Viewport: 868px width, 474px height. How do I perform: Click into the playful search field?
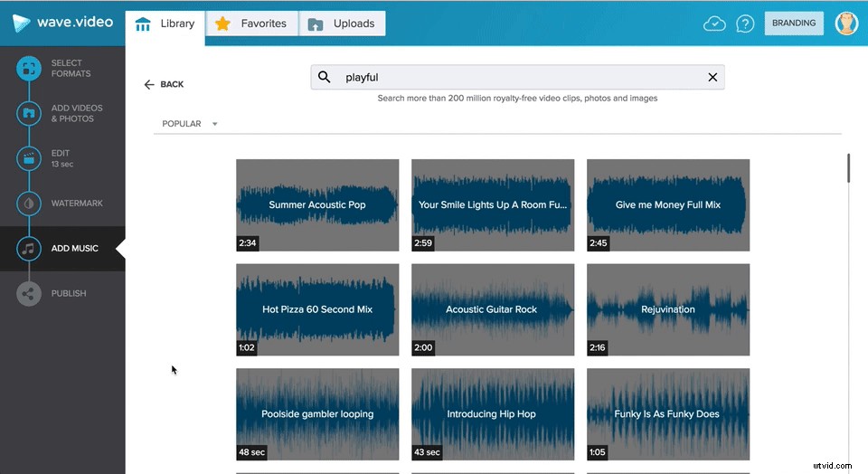pos(517,78)
